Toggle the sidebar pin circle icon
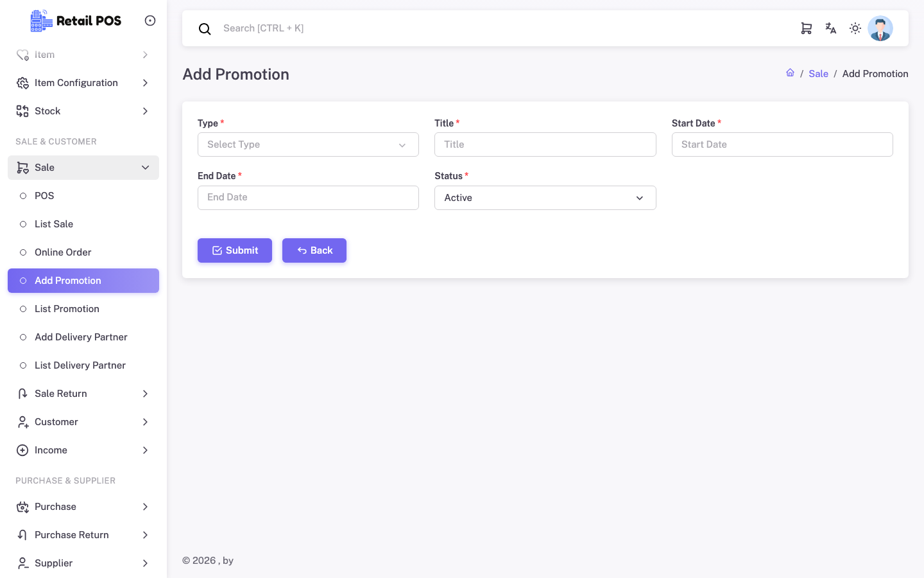 pyautogui.click(x=150, y=21)
